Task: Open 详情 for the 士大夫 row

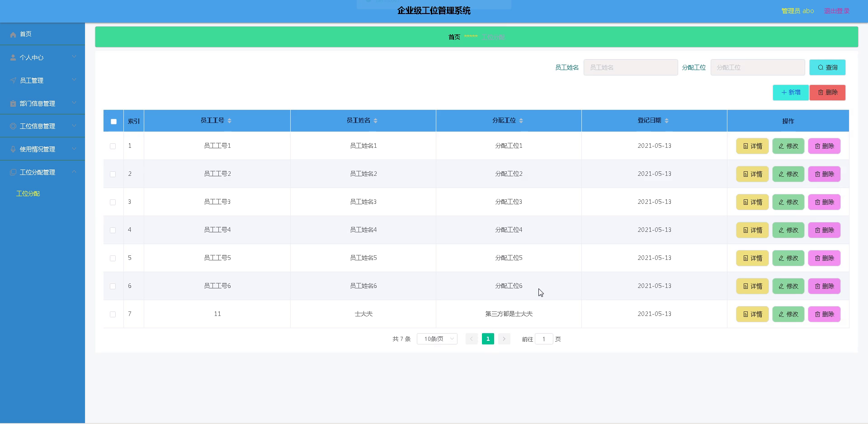Action: tap(752, 314)
